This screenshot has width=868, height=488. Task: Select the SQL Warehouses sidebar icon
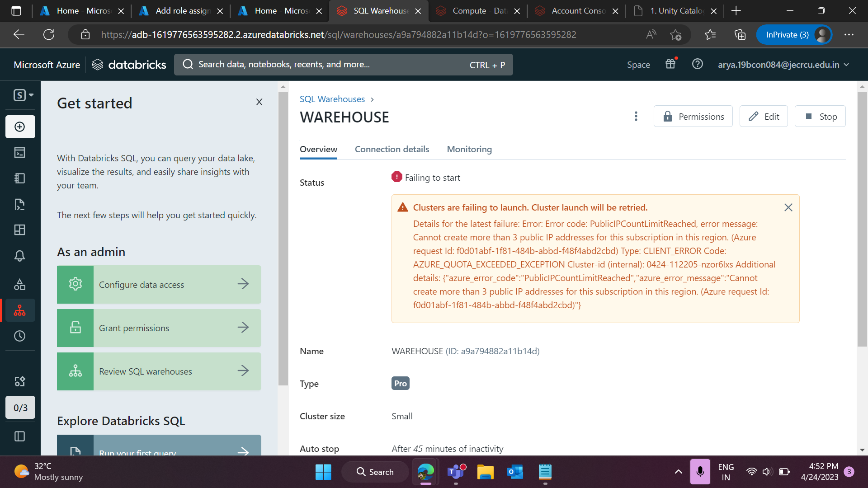click(20, 310)
